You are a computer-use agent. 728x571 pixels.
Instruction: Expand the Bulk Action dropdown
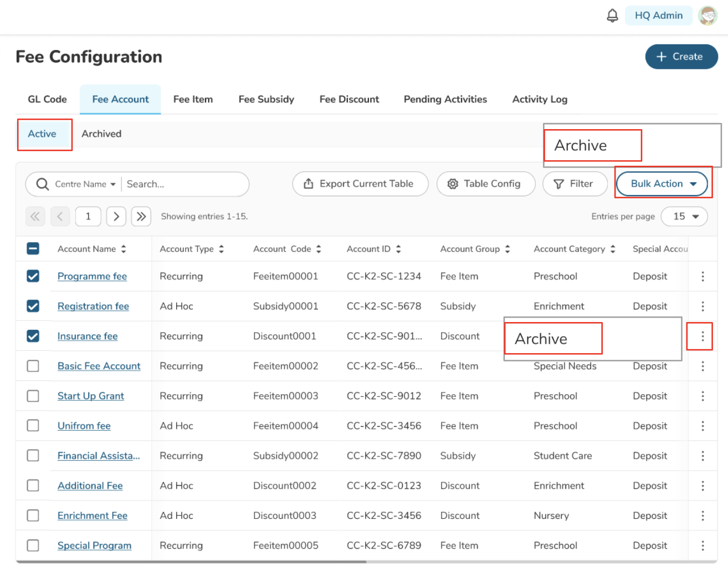pos(663,184)
